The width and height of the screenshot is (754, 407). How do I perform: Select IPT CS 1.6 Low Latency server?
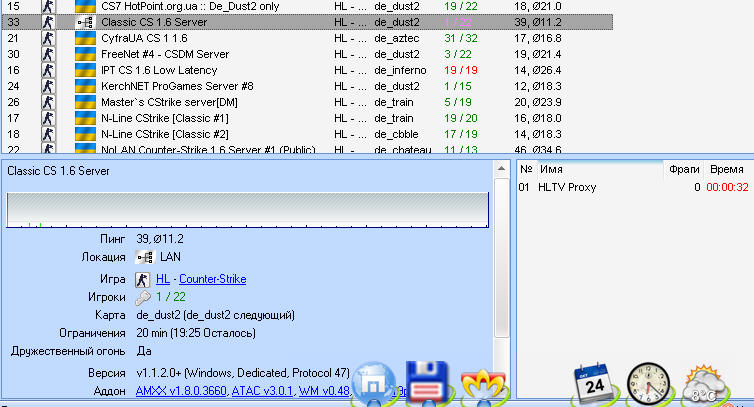click(x=159, y=70)
